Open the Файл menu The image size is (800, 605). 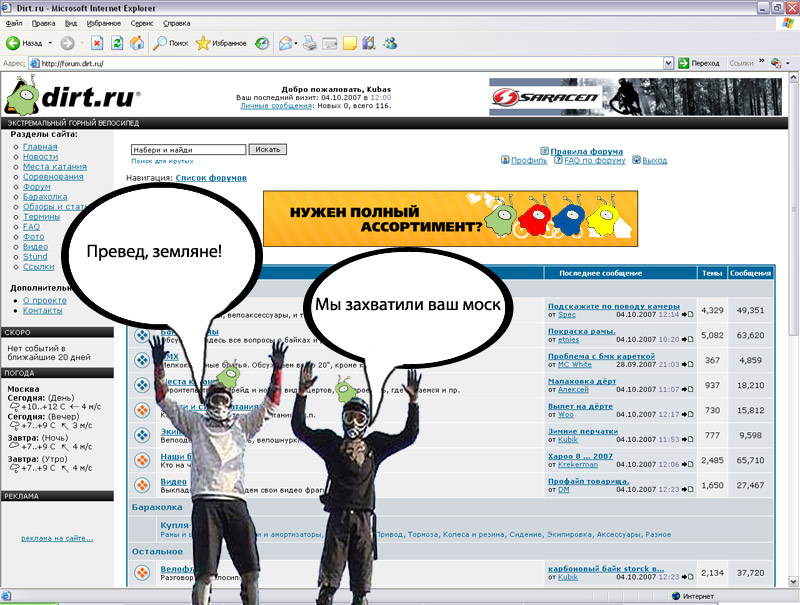[14, 23]
